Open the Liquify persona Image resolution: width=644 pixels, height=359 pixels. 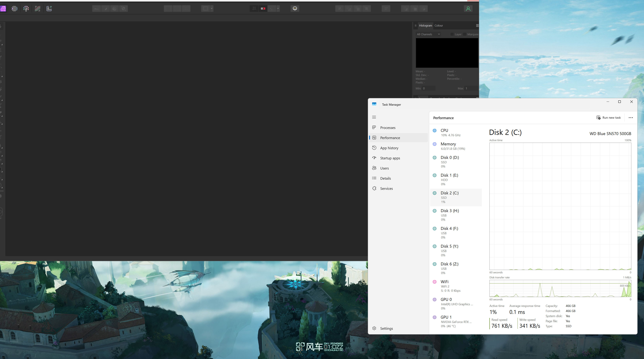tap(15, 9)
